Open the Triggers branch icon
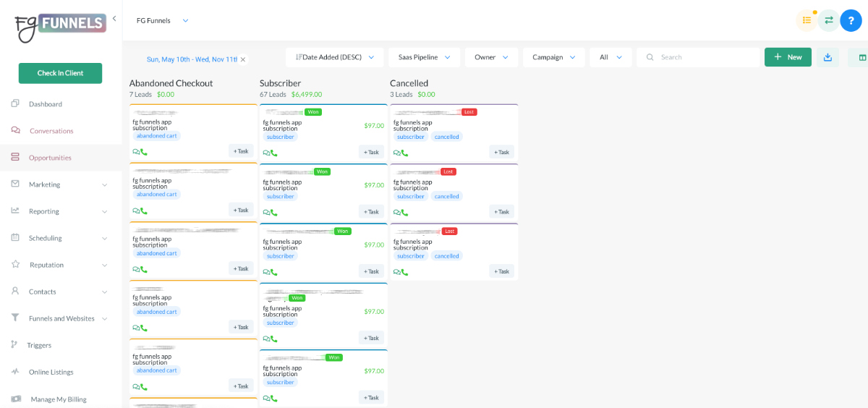 (14, 344)
